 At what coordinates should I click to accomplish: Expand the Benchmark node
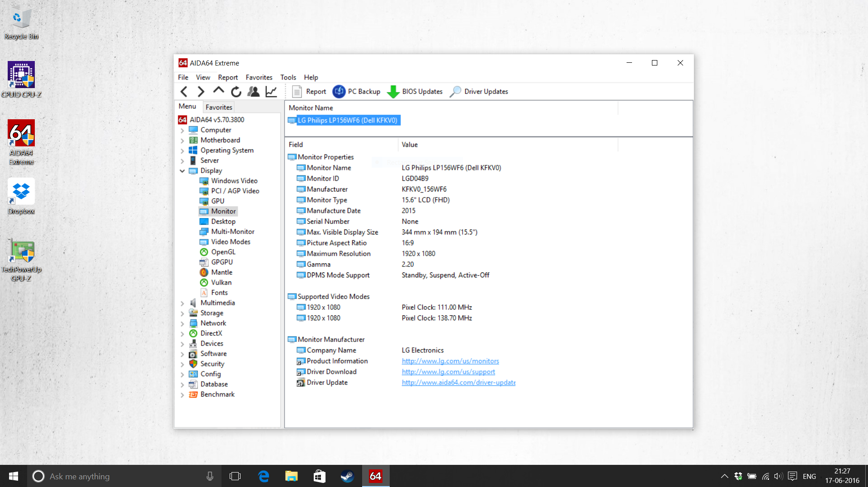(182, 395)
